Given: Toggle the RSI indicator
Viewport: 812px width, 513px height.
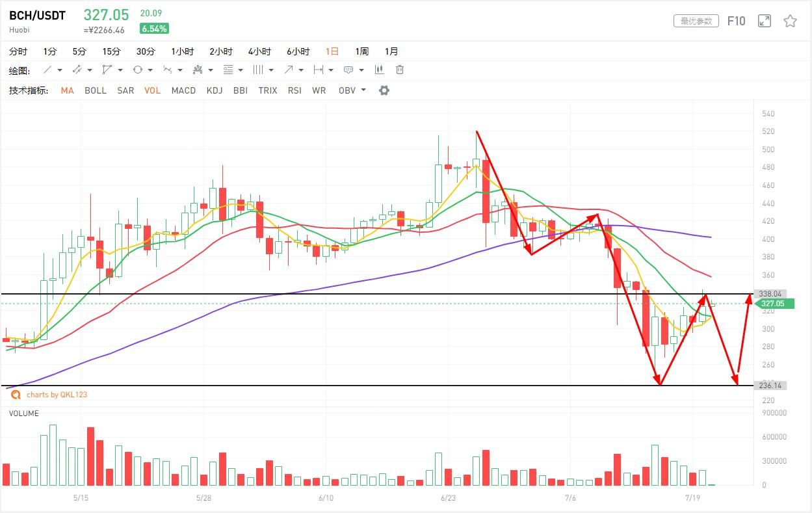Looking at the screenshot, I should tap(295, 90).
